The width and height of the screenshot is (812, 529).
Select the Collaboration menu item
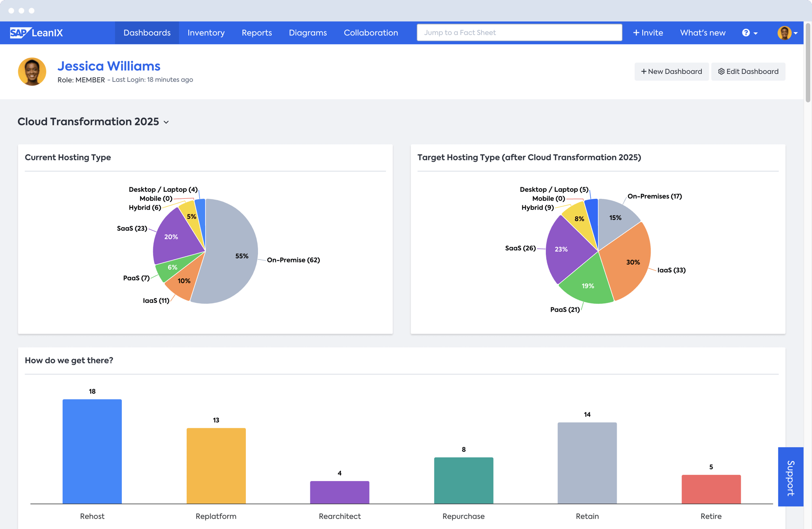(x=371, y=32)
